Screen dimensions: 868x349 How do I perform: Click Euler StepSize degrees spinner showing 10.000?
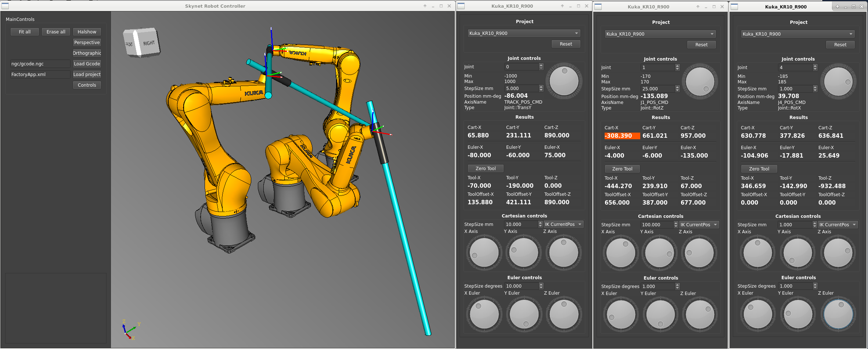[x=523, y=286]
